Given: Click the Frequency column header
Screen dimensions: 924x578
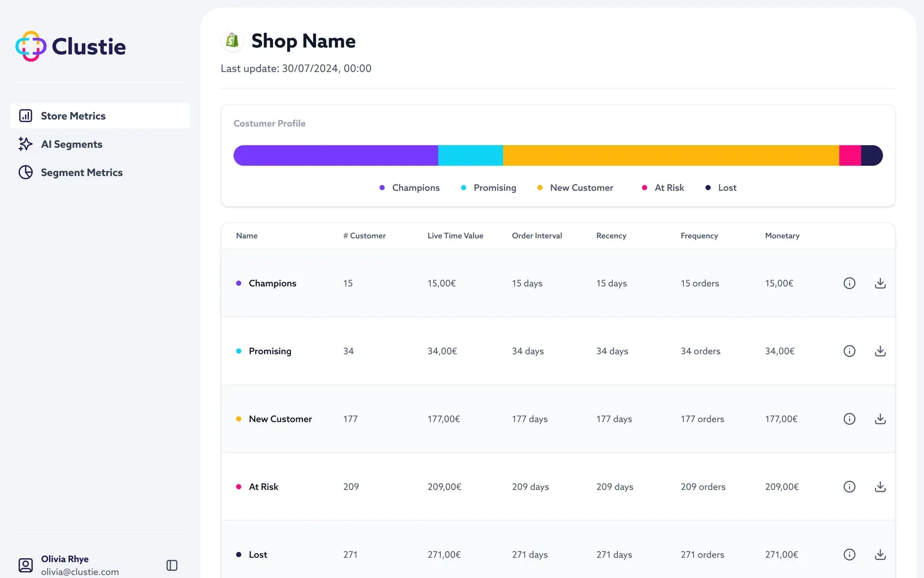Looking at the screenshot, I should tap(699, 236).
